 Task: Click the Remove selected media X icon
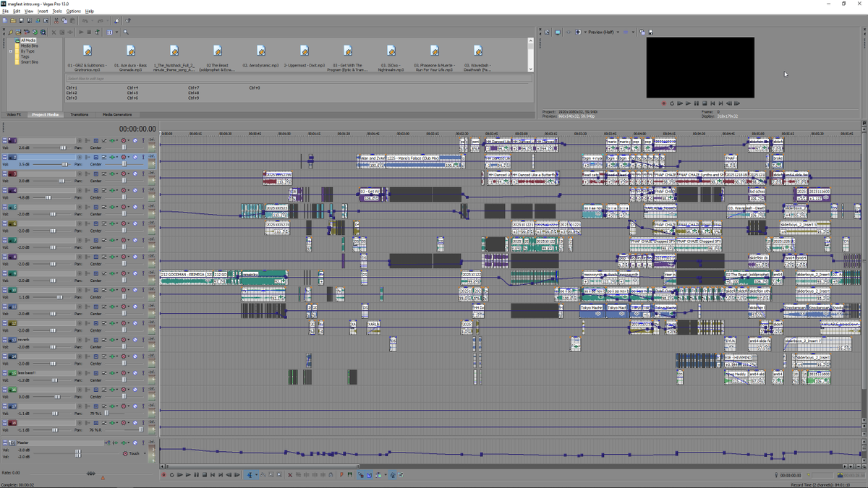click(x=54, y=32)
